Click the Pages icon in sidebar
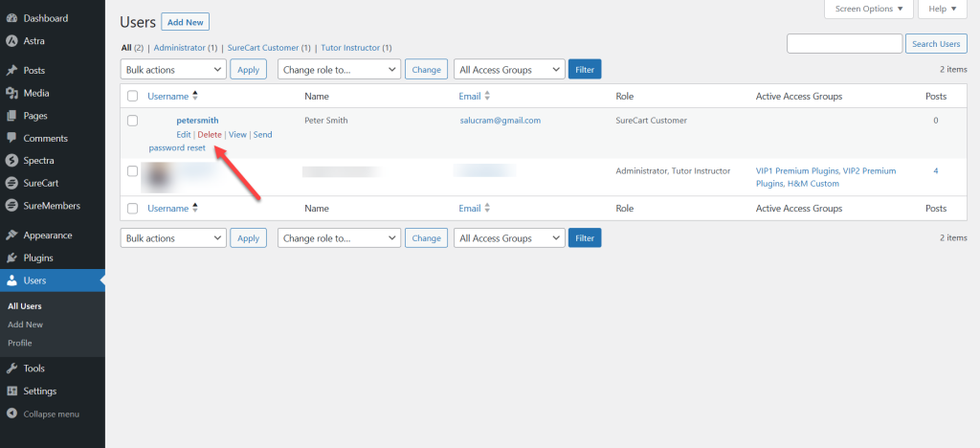980x448 pixels. pos(11,116)
